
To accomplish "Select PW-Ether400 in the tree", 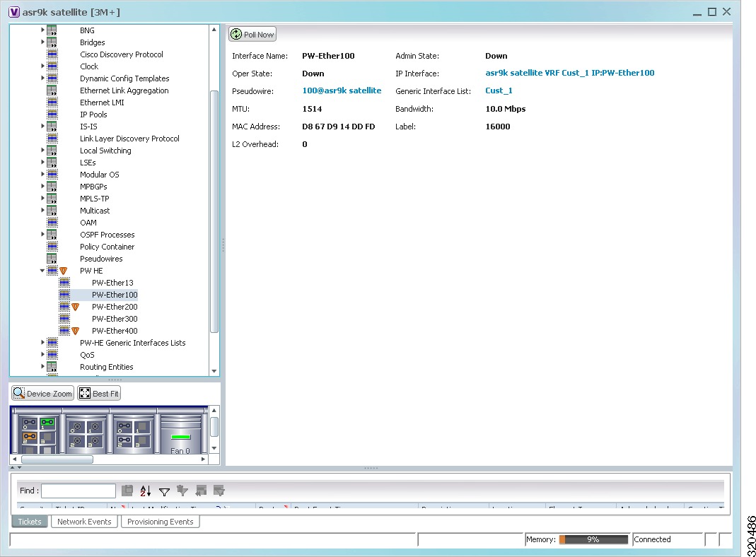I will pos(115,331).
